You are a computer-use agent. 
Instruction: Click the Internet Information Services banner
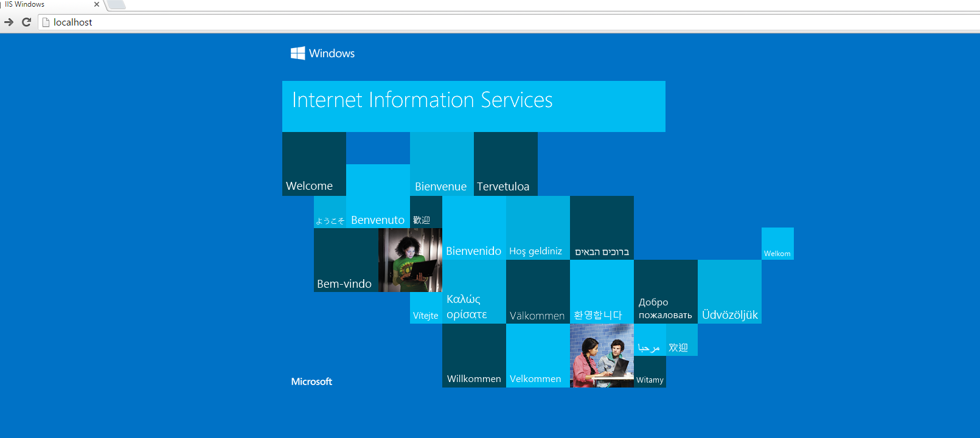[x=473, y=106]
